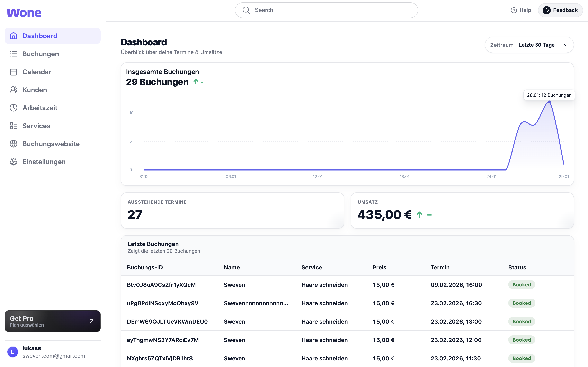Image resolution: width=588 pixels, height=367 pixels.
Task: Click the search magnifier icon
Action: pos(246,10)
